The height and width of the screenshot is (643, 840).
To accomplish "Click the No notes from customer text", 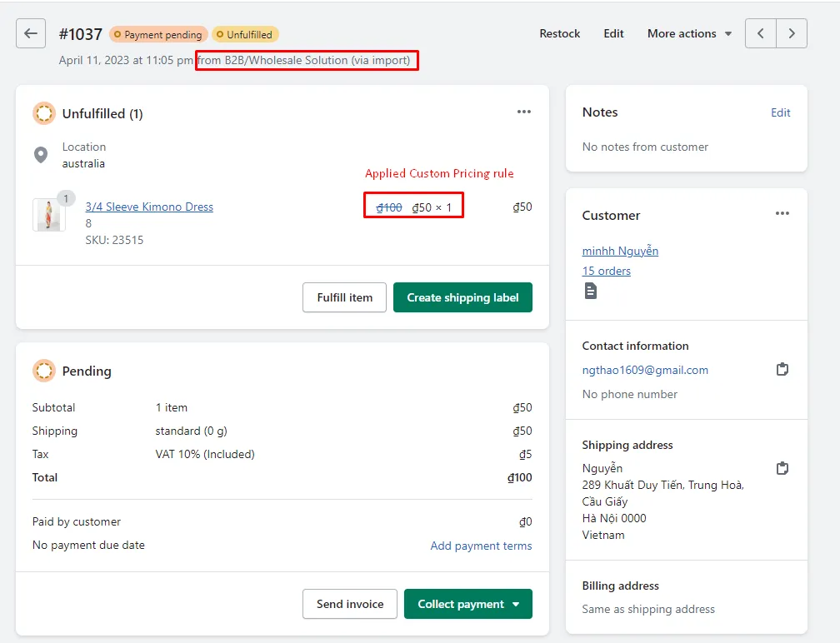I will 645,147.
